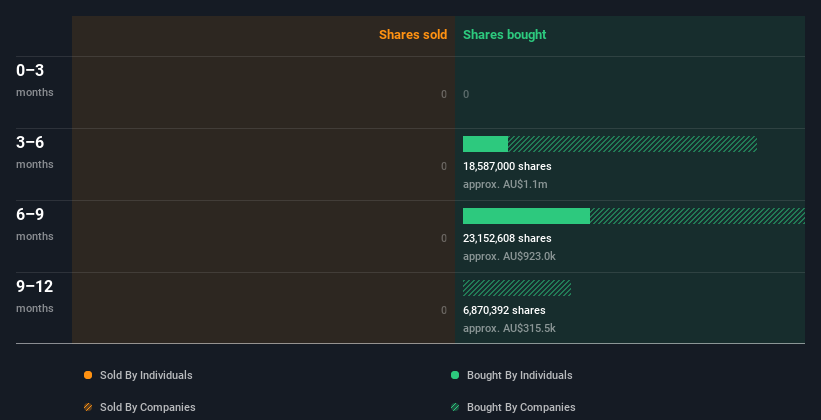821x420 pixels.
Task: Toggle the Bought By Companies legend label
Action: point(521,407)
